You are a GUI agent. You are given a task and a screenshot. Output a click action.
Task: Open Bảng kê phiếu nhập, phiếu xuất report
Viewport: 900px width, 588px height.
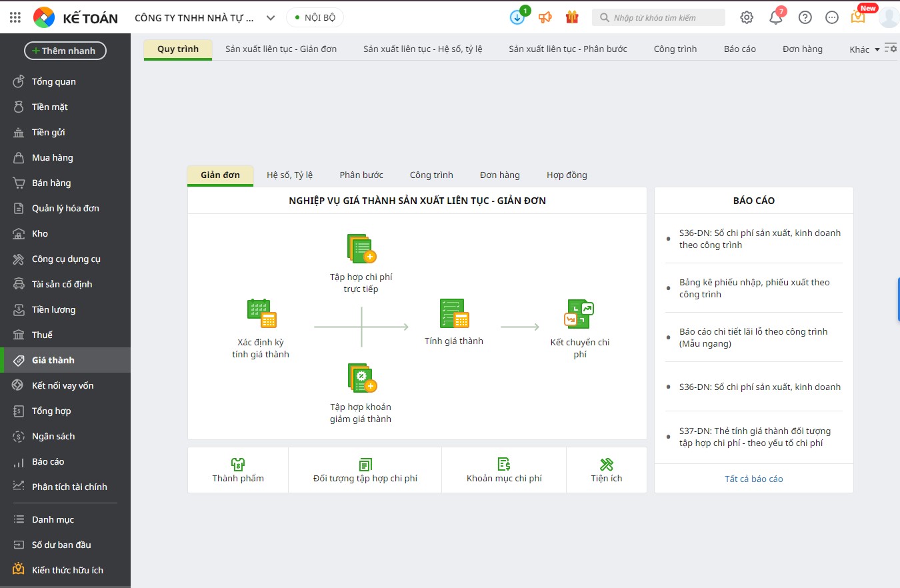coord(754,288)
